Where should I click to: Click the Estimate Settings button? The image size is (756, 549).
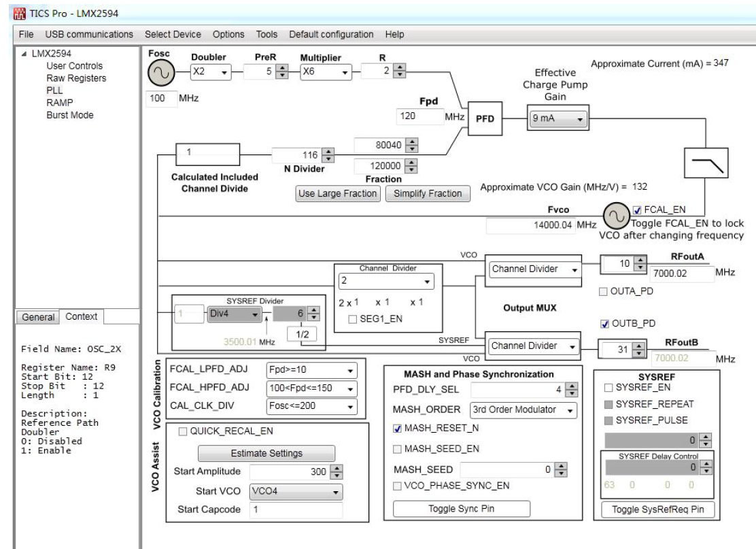[267, 454]
